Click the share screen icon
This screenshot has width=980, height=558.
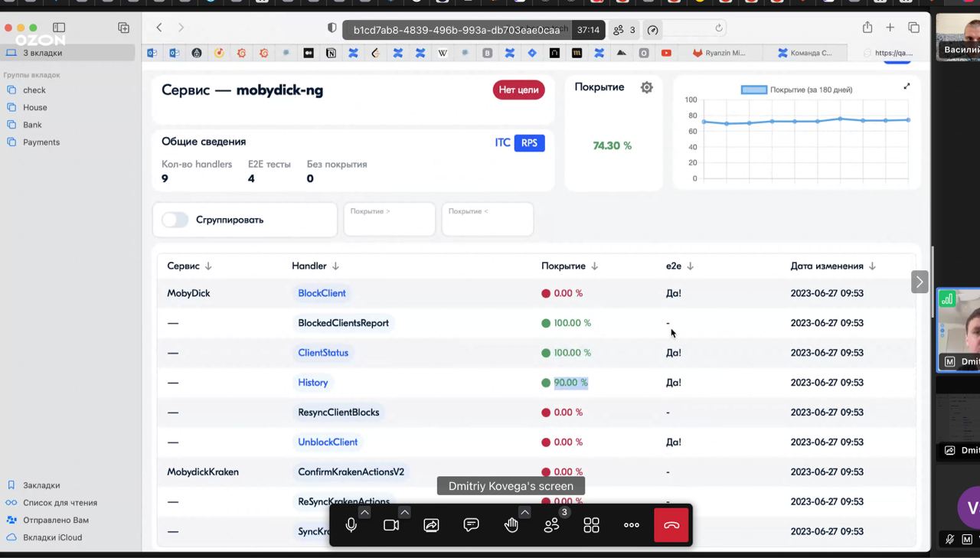[x=431, y=525]
